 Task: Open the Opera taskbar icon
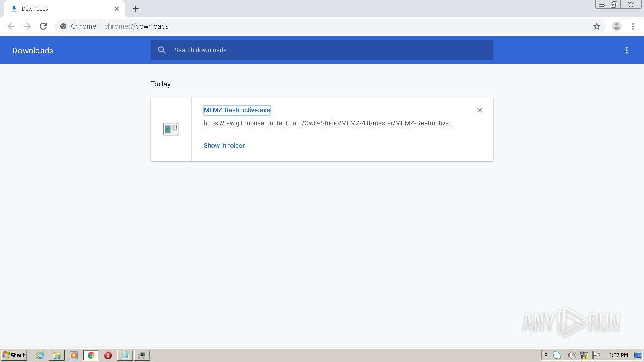(108, 355)
